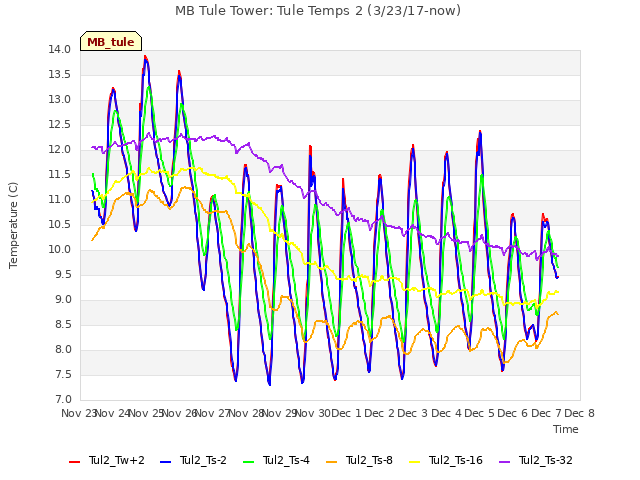The width and height of the screenshot is (640, 480).
Task: Click the 14.0 y-axis tick label
Action: coord(60,49)
